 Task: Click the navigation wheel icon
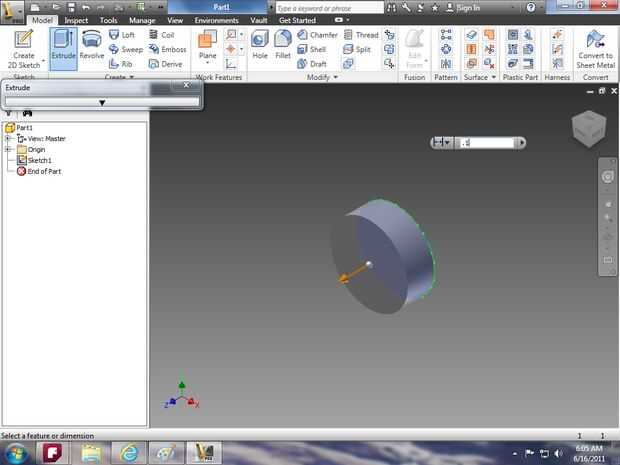coord(607,177)
